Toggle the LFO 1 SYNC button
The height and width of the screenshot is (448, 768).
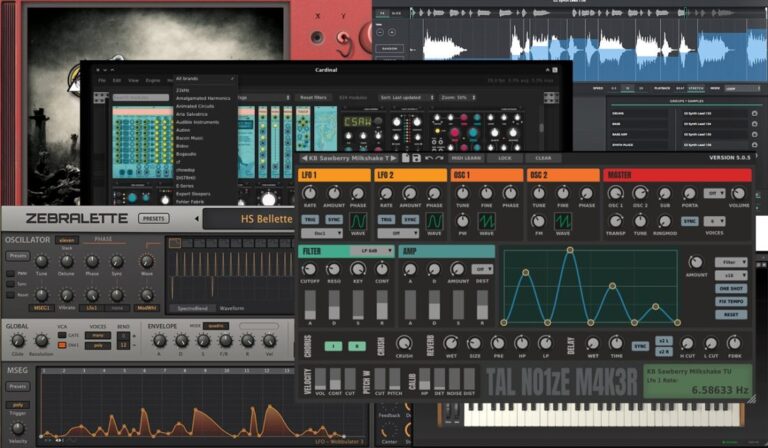pyautogui.click(x=334, y=219)
